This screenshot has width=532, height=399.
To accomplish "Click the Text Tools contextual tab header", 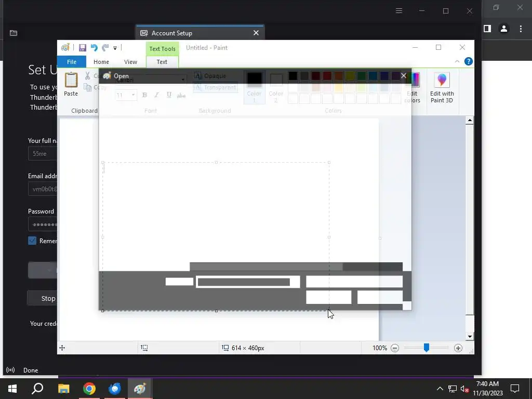I will pos(163,49).
